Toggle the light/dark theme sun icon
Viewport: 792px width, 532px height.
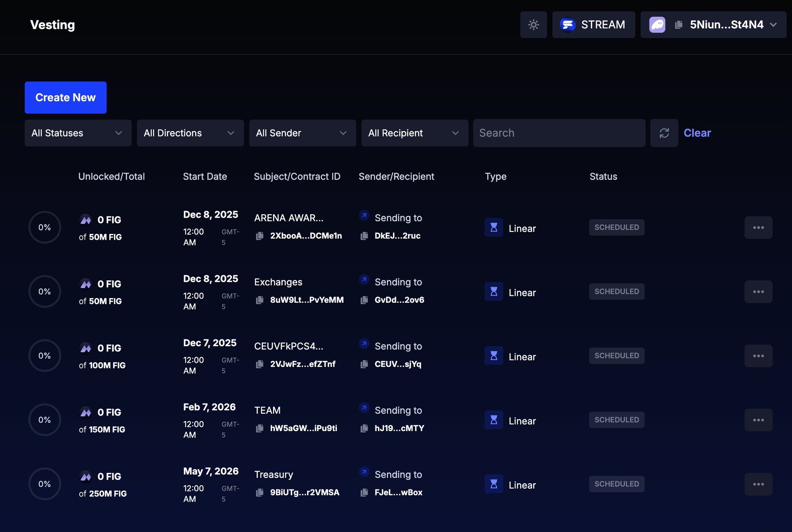click(x=533, y=25)
